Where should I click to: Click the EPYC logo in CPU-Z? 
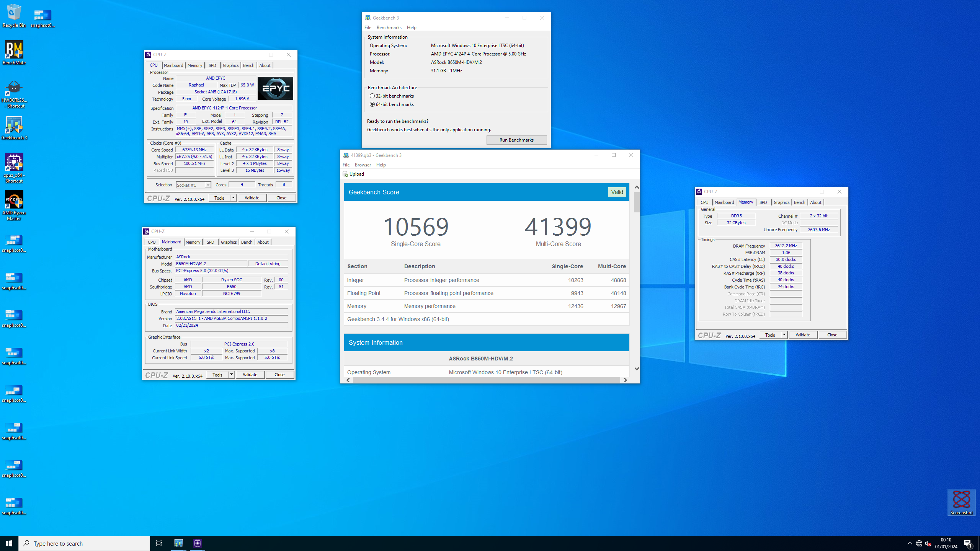tap(275, 88)
